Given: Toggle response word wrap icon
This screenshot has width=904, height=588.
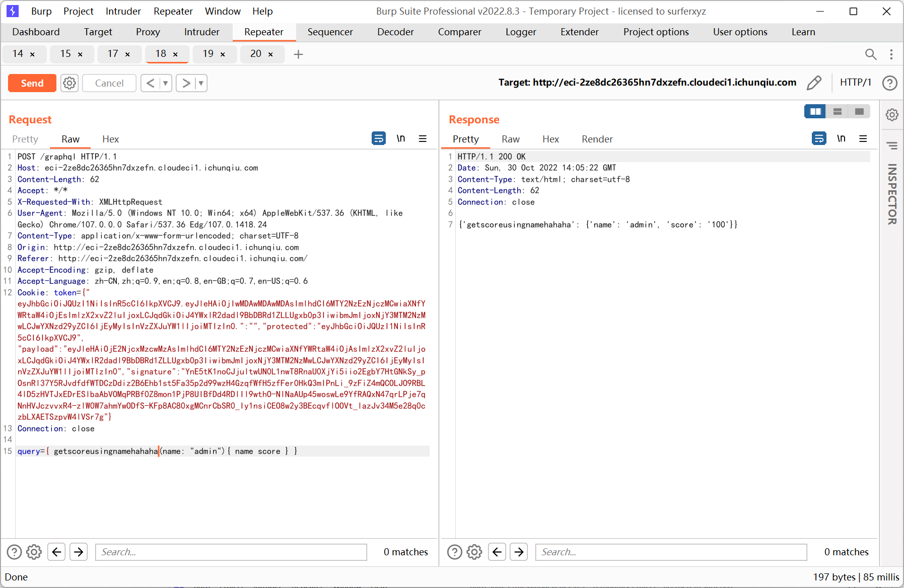Looking at the screenshot, I should (x=819, y=138).
